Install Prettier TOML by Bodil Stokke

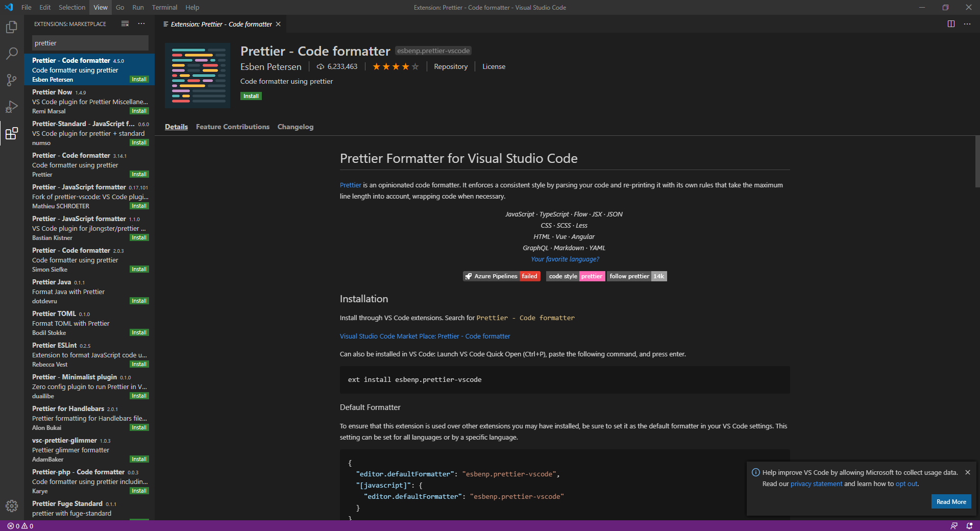(x=139, y=332)
